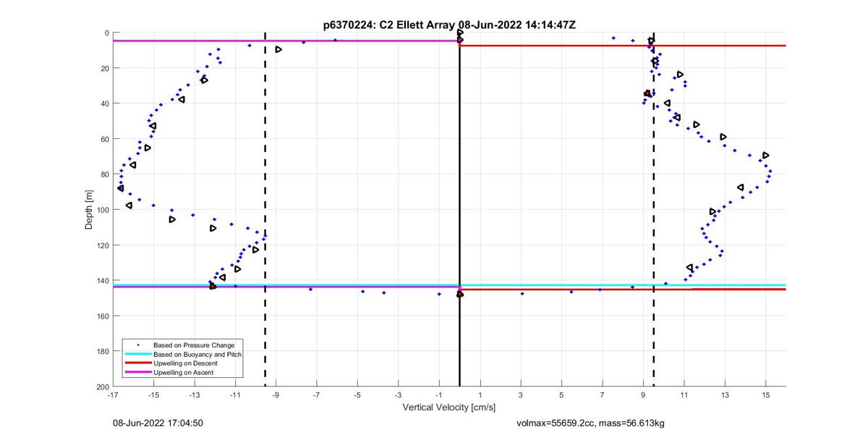Click y-axis tick label "180"
The width and height of the screenshot is (868, 435).
(103, 352)
